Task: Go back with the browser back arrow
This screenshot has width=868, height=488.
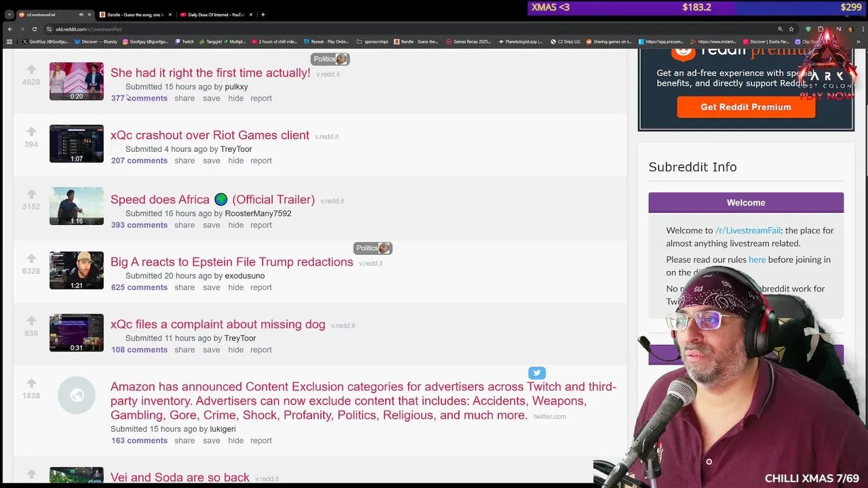Action: (9, 29)
